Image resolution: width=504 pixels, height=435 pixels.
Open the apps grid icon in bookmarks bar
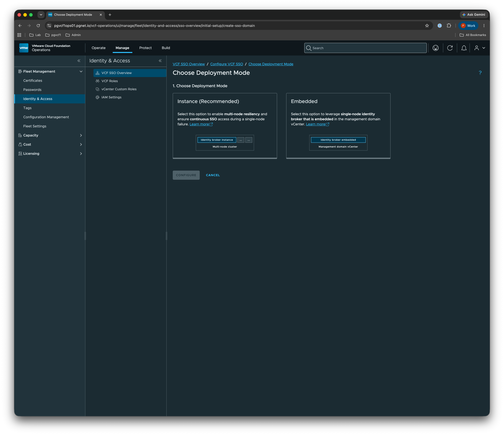coord(19,35)
